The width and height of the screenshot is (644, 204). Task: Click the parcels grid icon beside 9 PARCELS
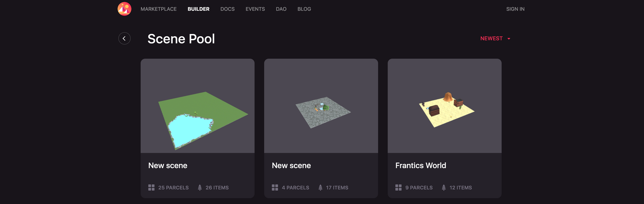399,188
